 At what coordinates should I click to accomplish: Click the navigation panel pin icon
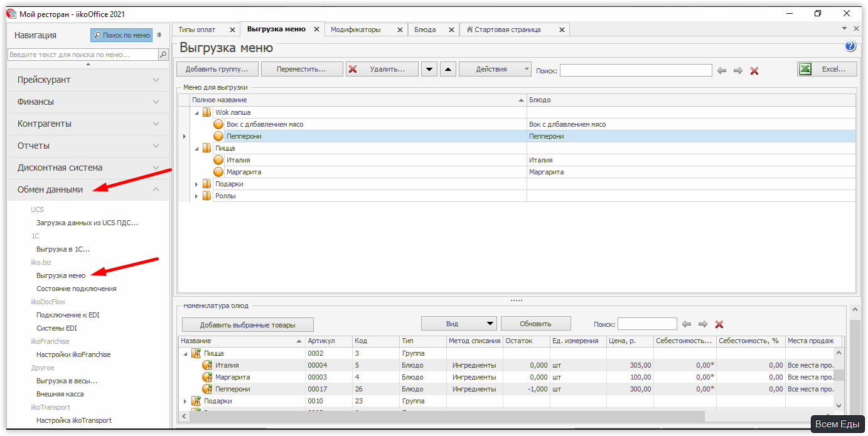point(159,35)
